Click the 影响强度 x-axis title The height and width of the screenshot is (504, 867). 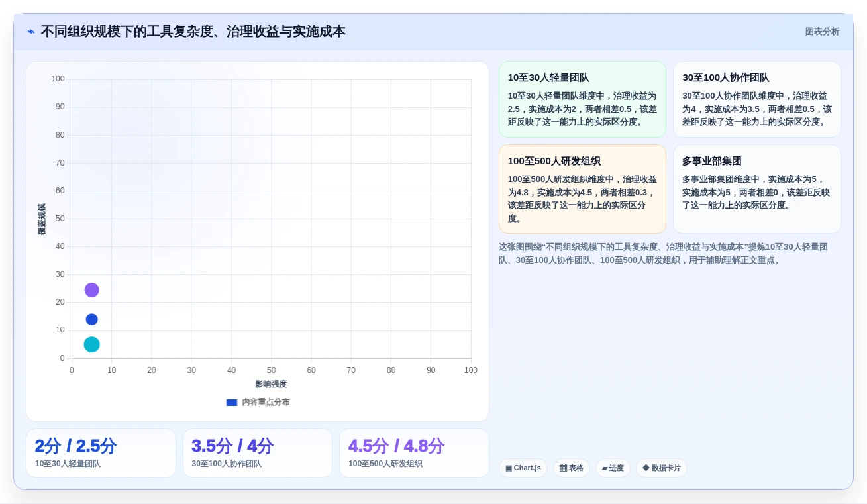(x=271, y=384)
